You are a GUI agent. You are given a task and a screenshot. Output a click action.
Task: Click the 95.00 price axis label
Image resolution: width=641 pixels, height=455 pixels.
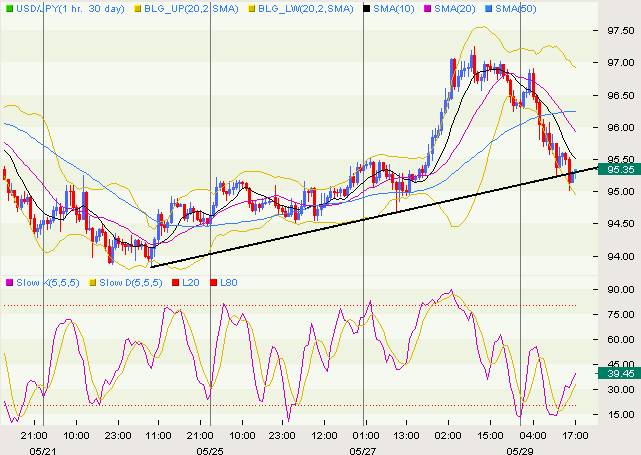coord(621,191)
